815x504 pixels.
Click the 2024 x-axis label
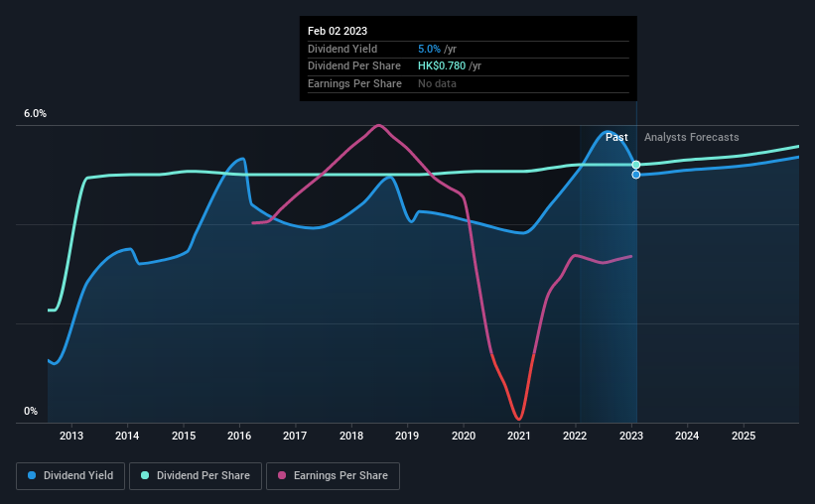687,436
